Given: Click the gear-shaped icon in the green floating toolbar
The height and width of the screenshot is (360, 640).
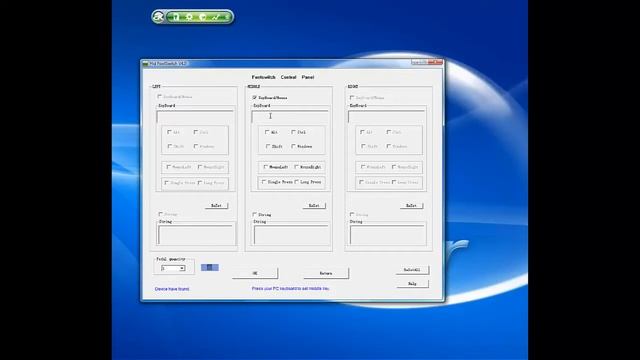Looking at the screenshot, I should pos(189,17).
